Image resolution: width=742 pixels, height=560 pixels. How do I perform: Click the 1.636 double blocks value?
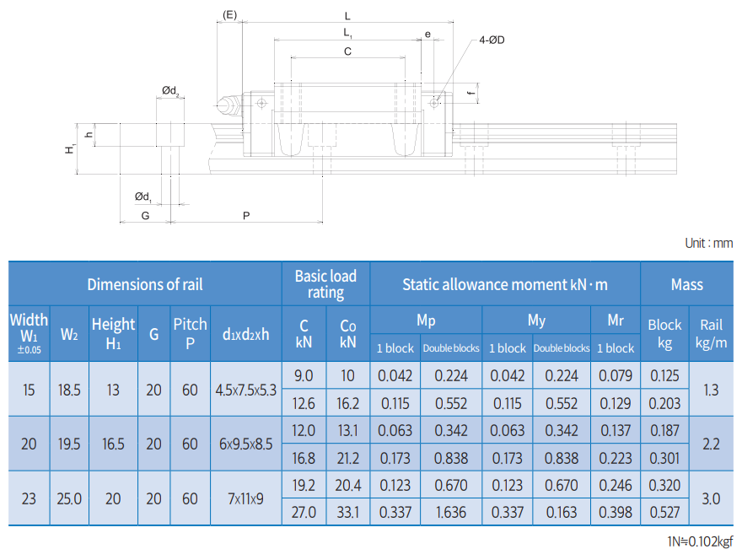coord(451,512)
